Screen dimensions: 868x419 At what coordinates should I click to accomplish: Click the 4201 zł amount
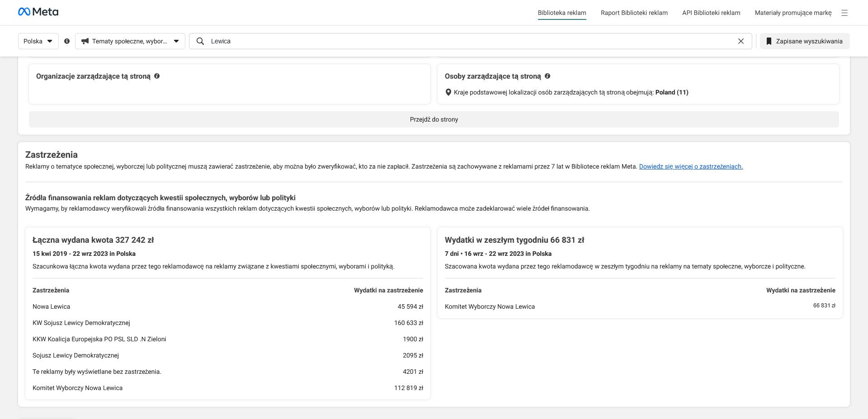tap(413, 372)
